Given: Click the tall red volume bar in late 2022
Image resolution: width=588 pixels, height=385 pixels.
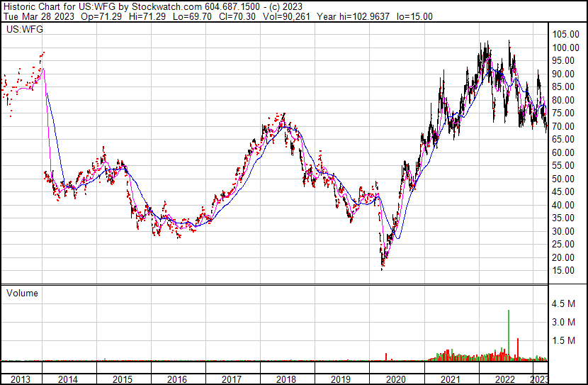Looking at the screenshot, I should coord(519,349).
